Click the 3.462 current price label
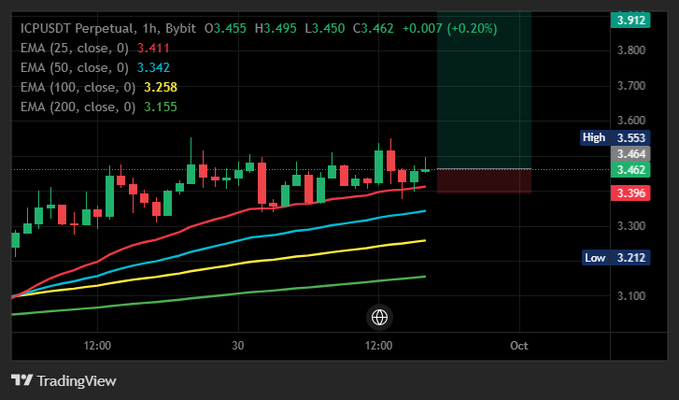Image resolution: width=679 pixels, height=400 pixels. 630,169
